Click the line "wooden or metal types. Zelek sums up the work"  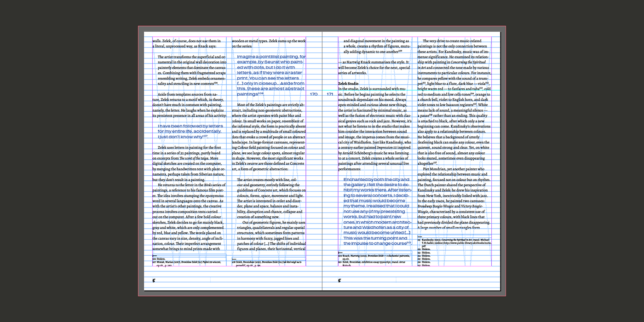[x=269, y=41]
